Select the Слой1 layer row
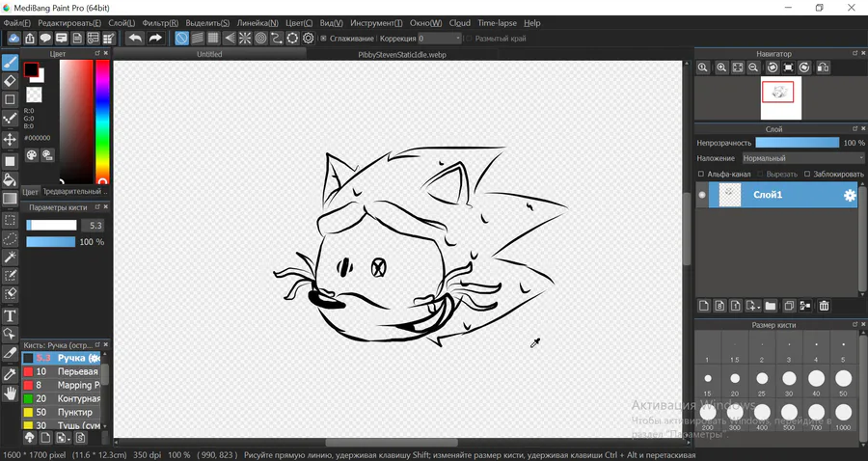Screen dimensions: 868x461 coord(776,195)
